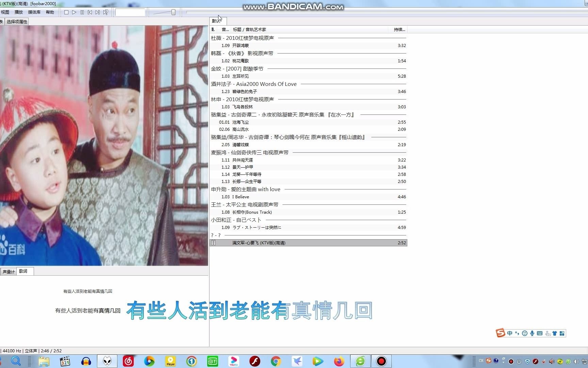Select track 1.14 龙葵—千年等待

(x=308, y=174)
